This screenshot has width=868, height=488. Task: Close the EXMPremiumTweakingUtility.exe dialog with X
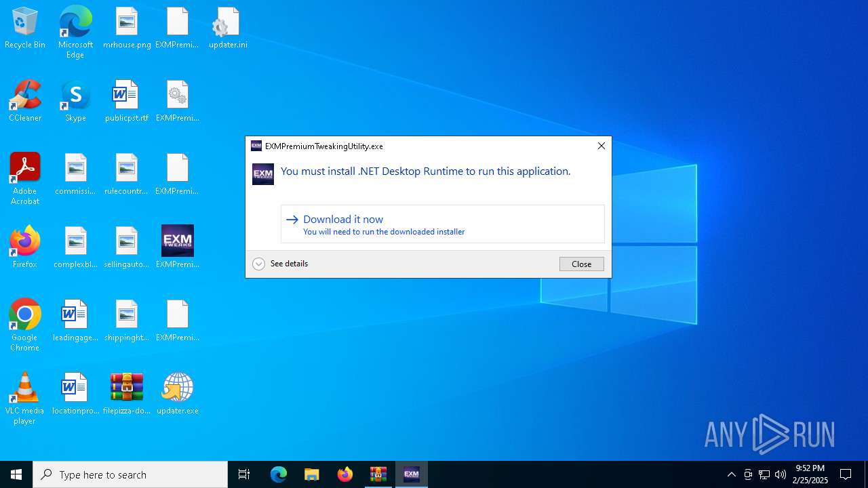(601, 146)
